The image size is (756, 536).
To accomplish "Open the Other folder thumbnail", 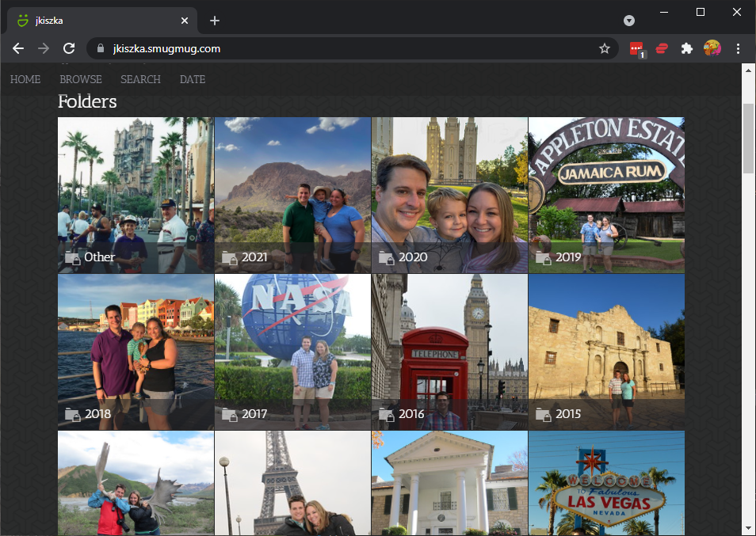I will [x=136, y=195].
